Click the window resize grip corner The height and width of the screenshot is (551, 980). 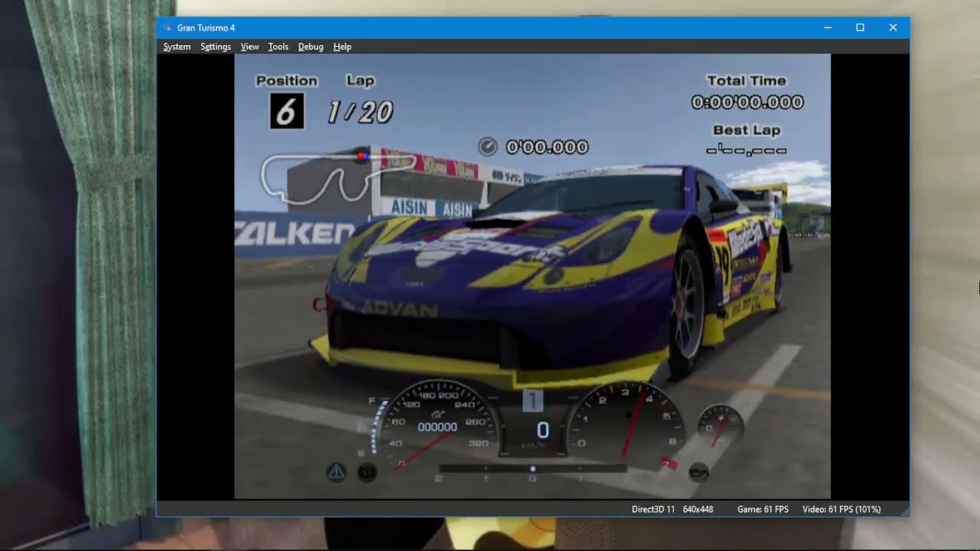(x=904, y=511)
